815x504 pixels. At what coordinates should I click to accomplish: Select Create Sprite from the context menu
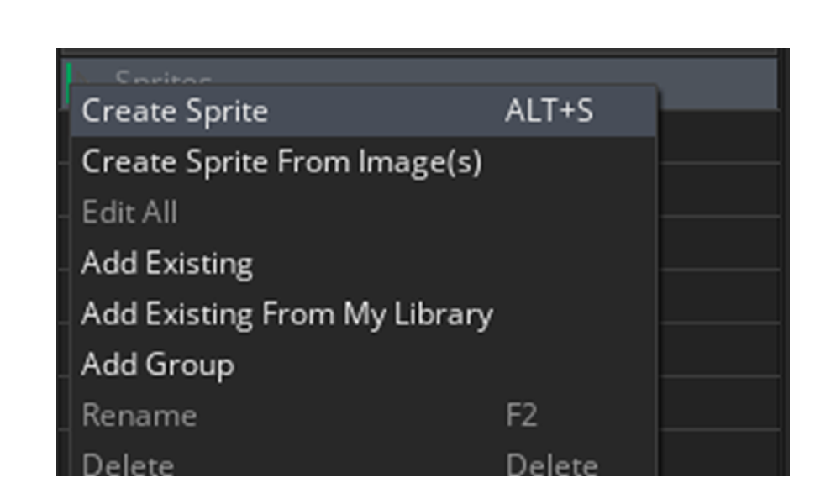point(175,112)
